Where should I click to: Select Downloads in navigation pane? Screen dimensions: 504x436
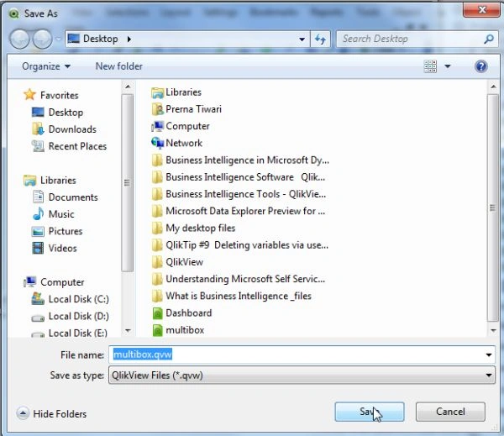[65, 129]
